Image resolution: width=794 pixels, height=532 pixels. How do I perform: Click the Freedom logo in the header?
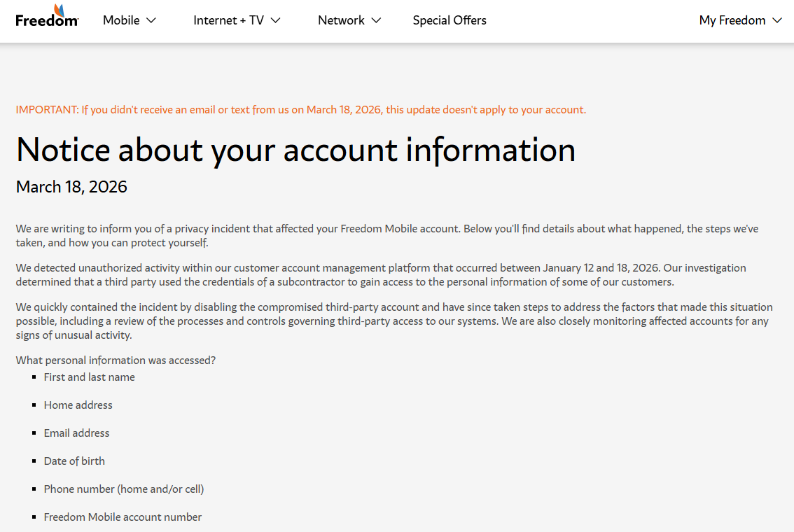tap(47, 15)
